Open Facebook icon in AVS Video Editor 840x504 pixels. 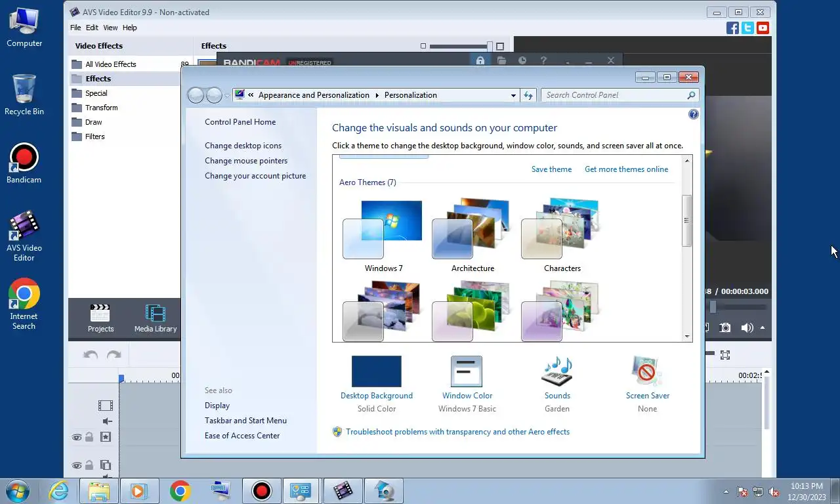[x=732, y=28]
